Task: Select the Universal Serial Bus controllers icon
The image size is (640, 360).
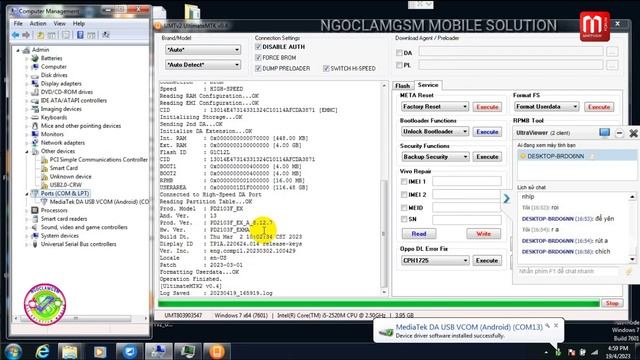Action: coord(35,244)
